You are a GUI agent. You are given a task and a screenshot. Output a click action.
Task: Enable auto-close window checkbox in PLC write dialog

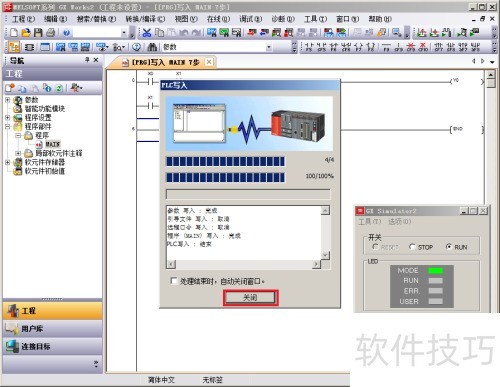(174, 281)
